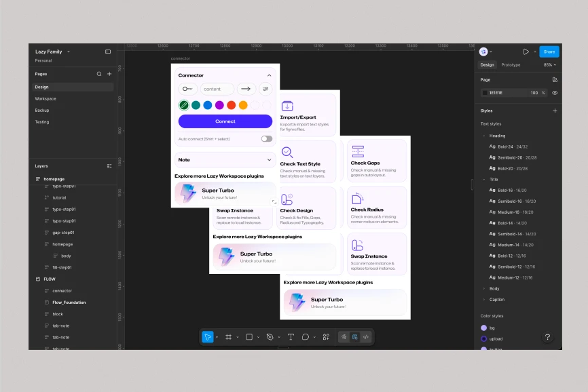Open the Workspace page
This screenshot has width=588, height=392.
tap(45, 98)
